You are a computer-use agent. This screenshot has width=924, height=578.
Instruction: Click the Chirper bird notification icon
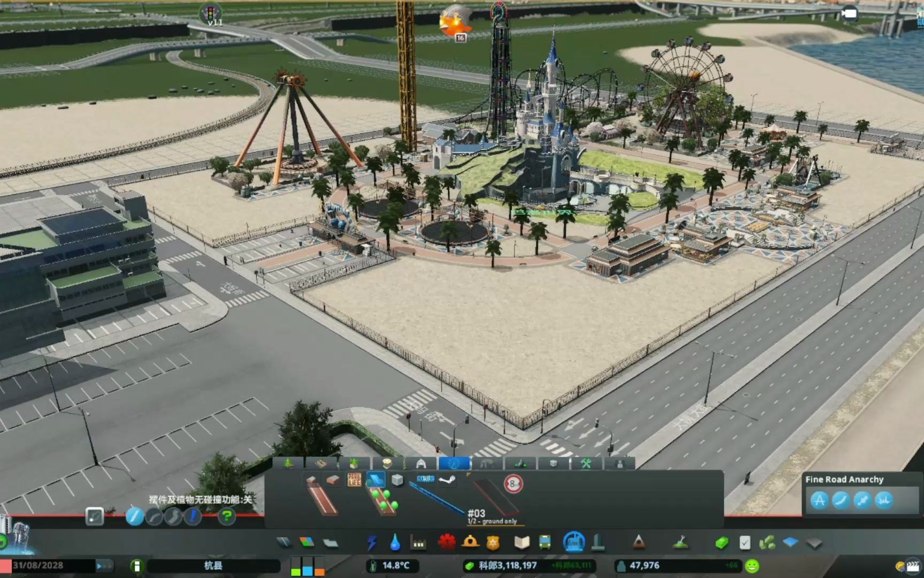(455, 21)
